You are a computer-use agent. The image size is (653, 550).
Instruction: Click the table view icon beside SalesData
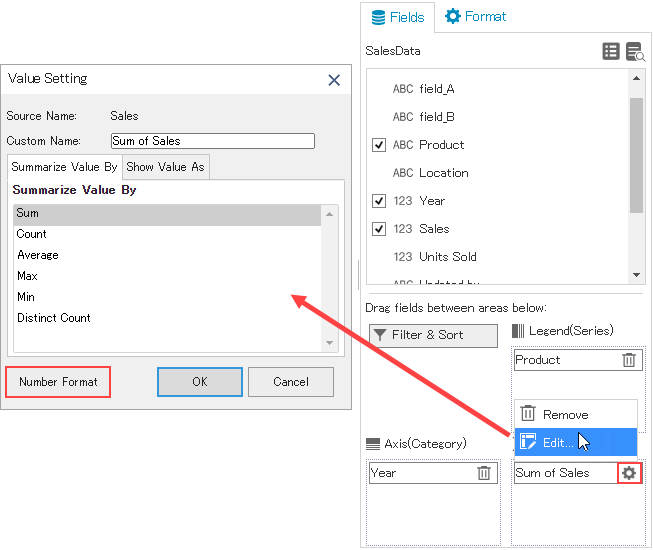pos(611,52)
